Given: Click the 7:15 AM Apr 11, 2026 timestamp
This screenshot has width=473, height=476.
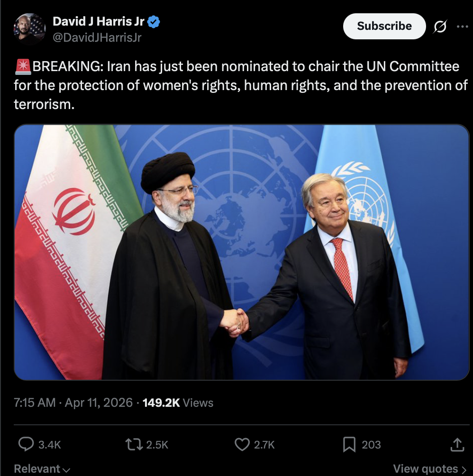Looking at the screenshot, I should tap(73, 403).
